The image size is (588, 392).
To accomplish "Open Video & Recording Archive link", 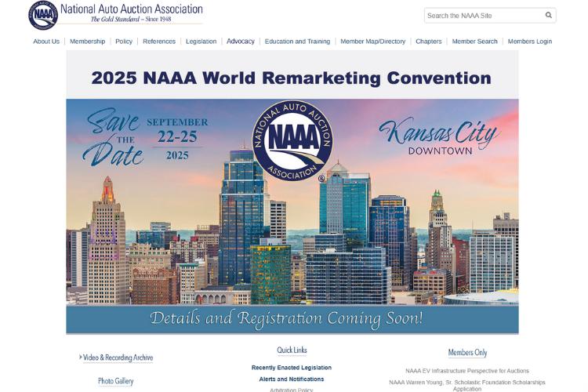I will 118,358.
